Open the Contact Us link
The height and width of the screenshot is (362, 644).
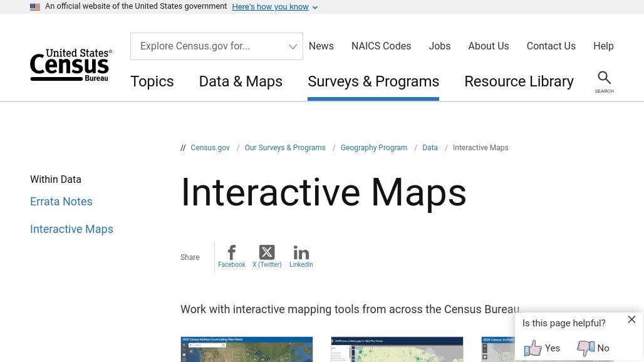click(551, 46)
